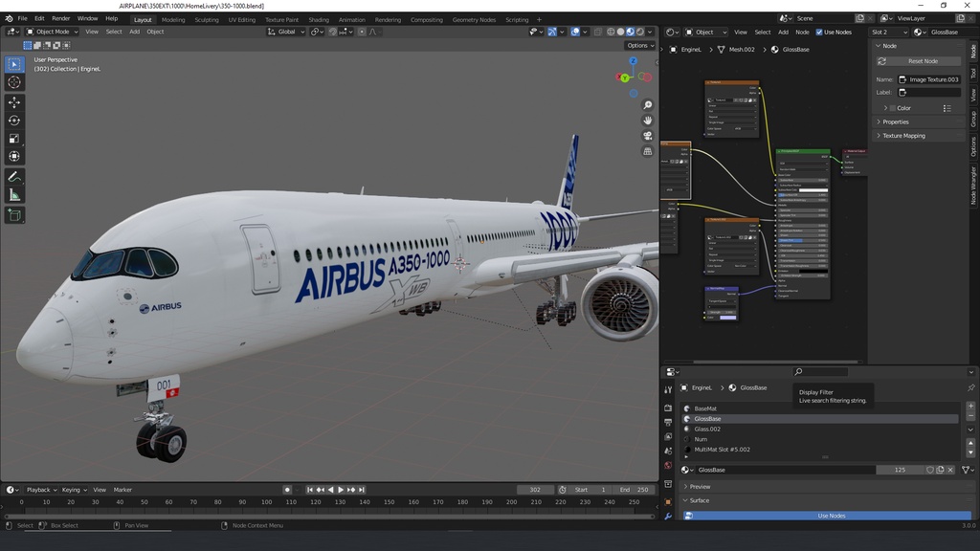Toggle fake user shield for GlossBase
The image size is (980, 551).
[929, 470]
